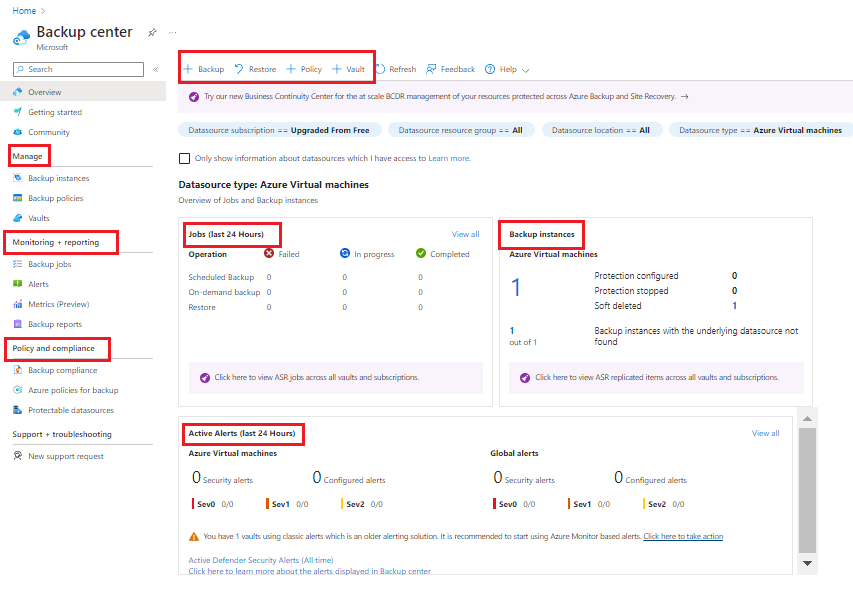
Task: Click the Failed status icon in Jobs
Action: 269,253
